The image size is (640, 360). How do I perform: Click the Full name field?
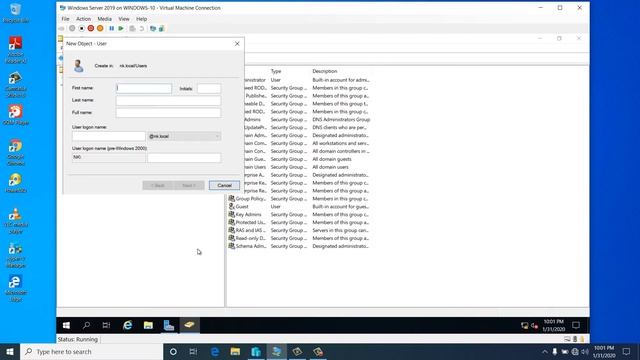[x=168, y=113]
